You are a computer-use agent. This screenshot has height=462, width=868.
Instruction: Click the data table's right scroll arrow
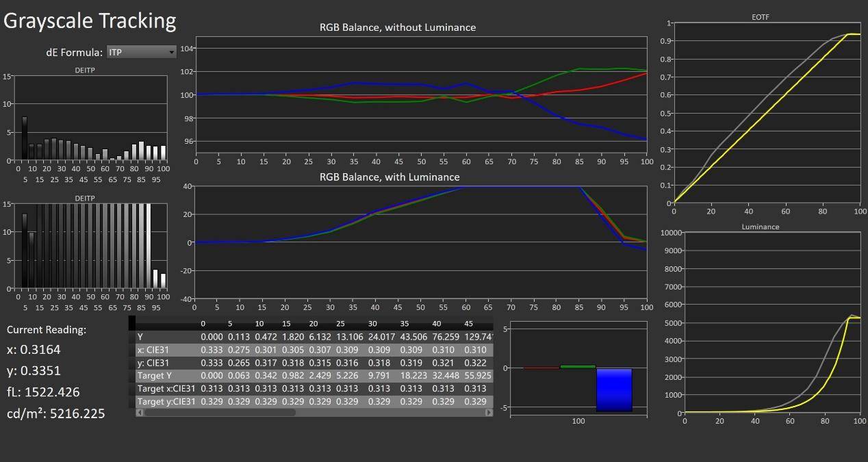(489, 413)
